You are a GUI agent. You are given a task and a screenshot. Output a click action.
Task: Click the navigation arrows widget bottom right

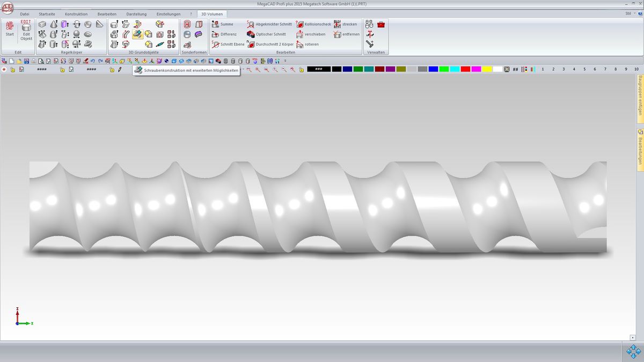(633, 351)
